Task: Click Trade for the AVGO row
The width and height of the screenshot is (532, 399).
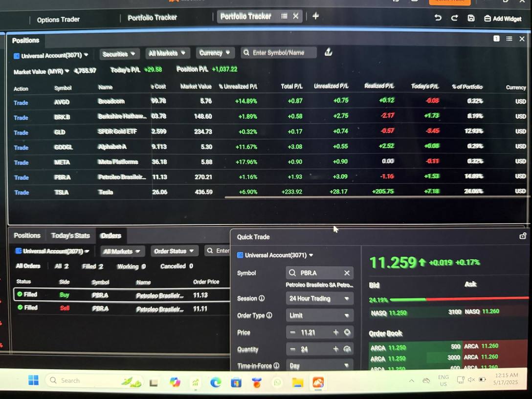Action: point(21,103)
